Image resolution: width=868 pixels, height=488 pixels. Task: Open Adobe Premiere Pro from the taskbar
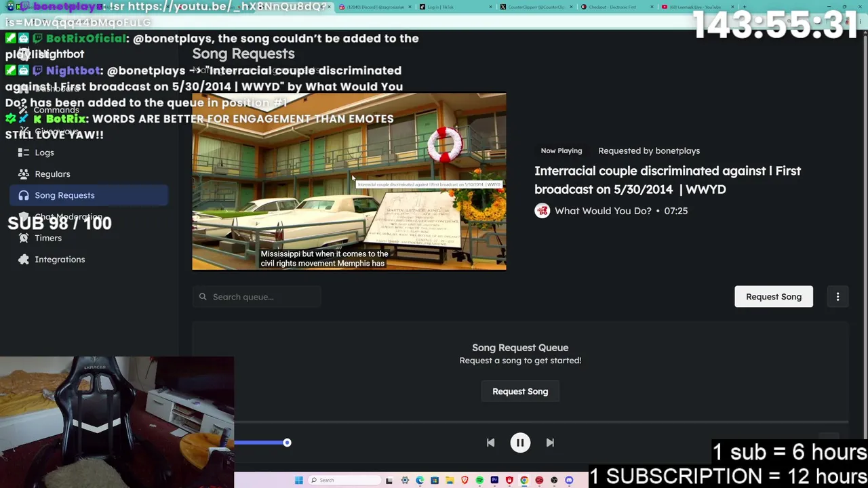point(494,481)
